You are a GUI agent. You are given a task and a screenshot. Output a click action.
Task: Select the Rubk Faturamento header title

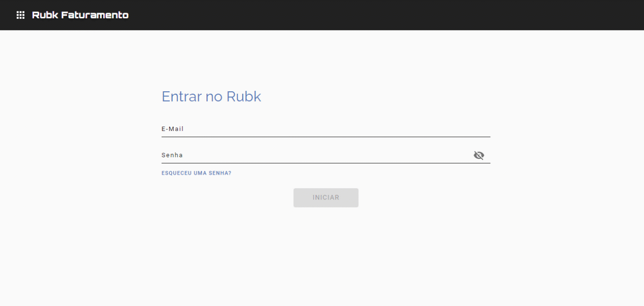(80, 15)
